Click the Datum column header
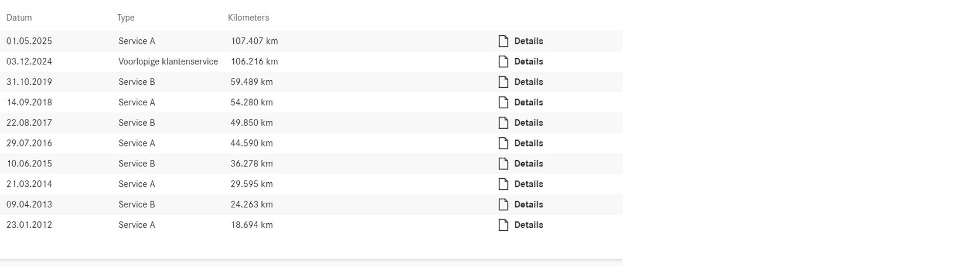980x266 pixels. pyautogui.click(x=19, y=18)
